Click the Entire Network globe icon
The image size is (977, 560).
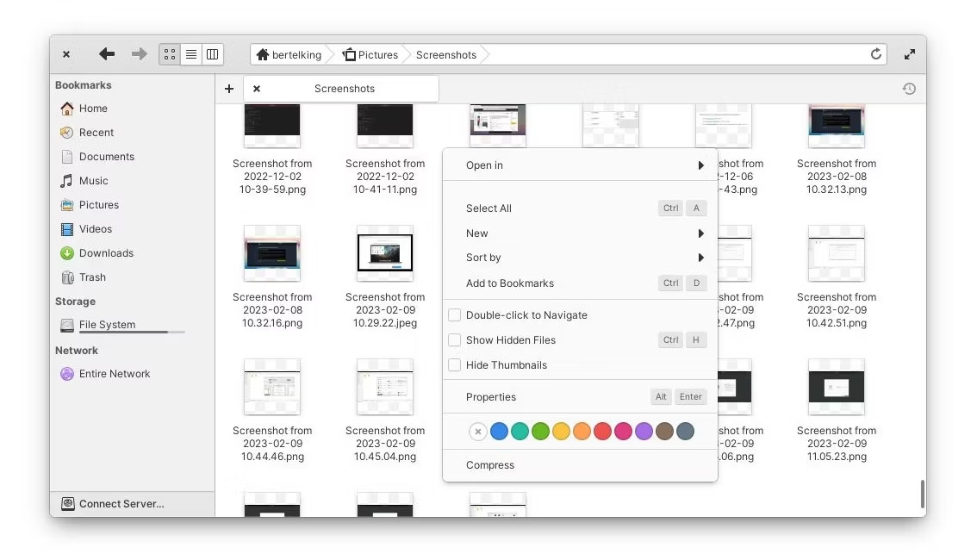[66, 374]
